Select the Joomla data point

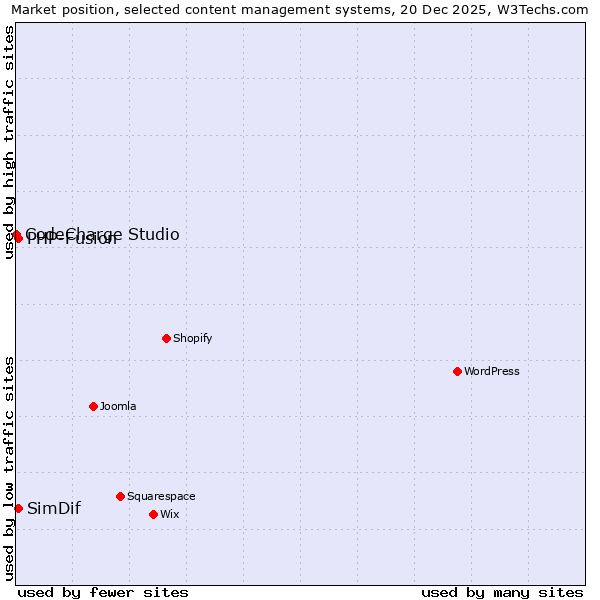click(93, 406)
